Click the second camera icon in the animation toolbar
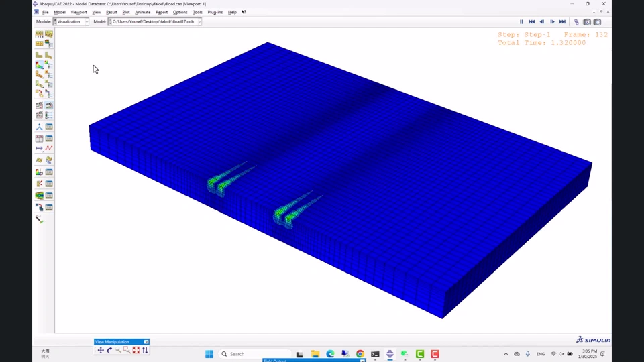Screen dimensions: 644x362 [598, 21]
